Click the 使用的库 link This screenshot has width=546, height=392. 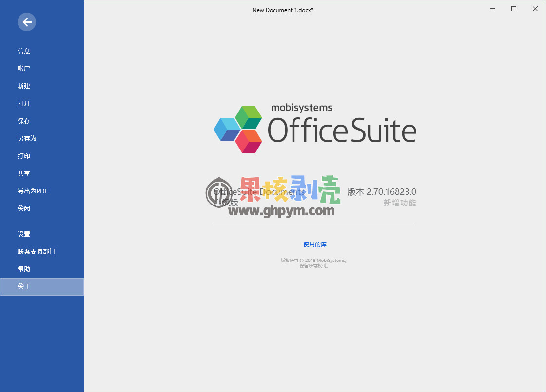click(x=315, y=244)
